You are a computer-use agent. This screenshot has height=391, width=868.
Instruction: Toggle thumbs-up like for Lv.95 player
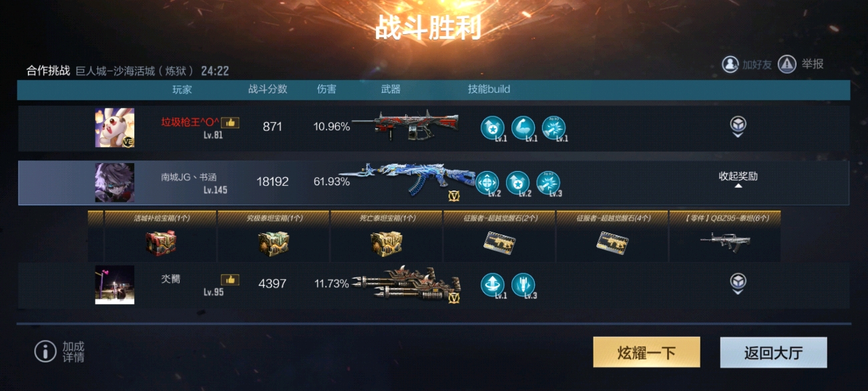click(230, 279)
